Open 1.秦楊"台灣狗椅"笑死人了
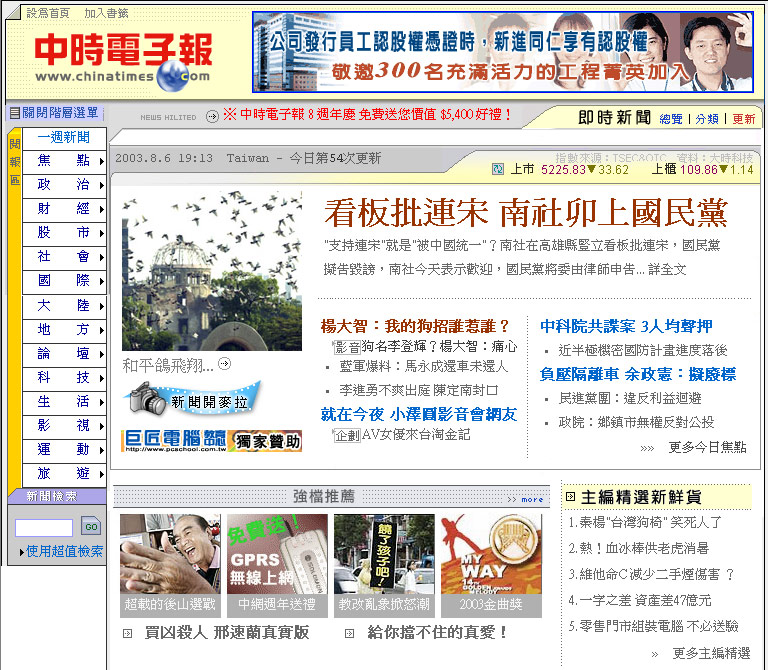The height and width of the screenshot is (670, 768). 645,523
